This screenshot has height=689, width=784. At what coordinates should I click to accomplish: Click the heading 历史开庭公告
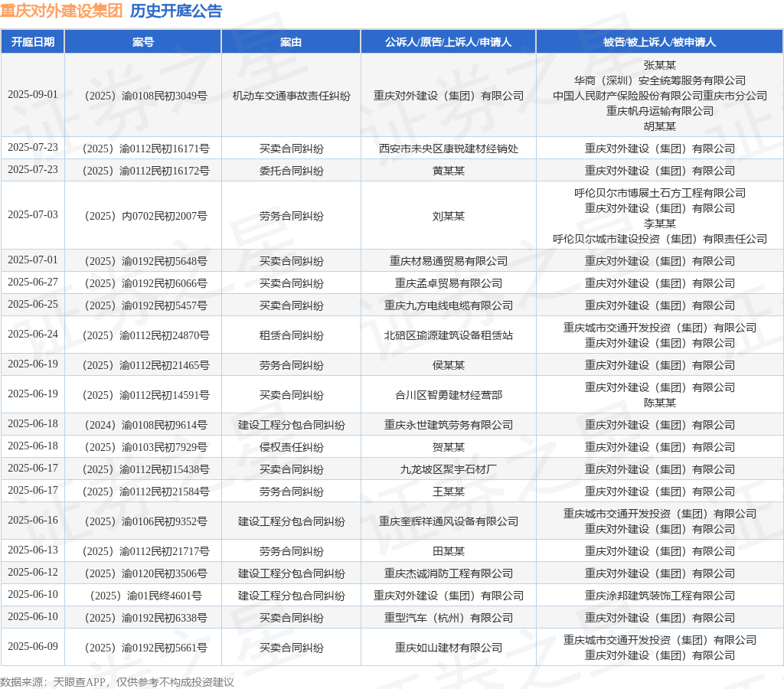pyautogui.click(x=176, y=11)
